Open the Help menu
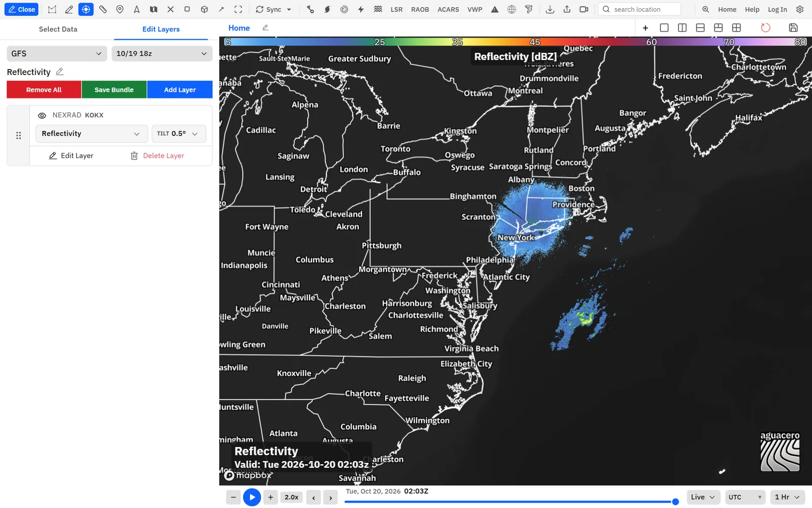Viewport: 812px width, 508px height. (x=752, y=9)
